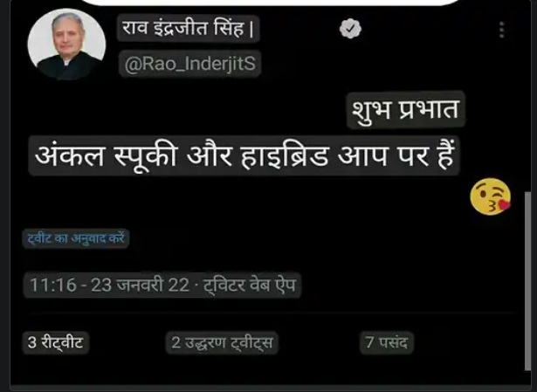The height and width of the screenshot is (392, 537).
Task: Open the @Rao_InderjitS handle
Action: click(190, 64)
